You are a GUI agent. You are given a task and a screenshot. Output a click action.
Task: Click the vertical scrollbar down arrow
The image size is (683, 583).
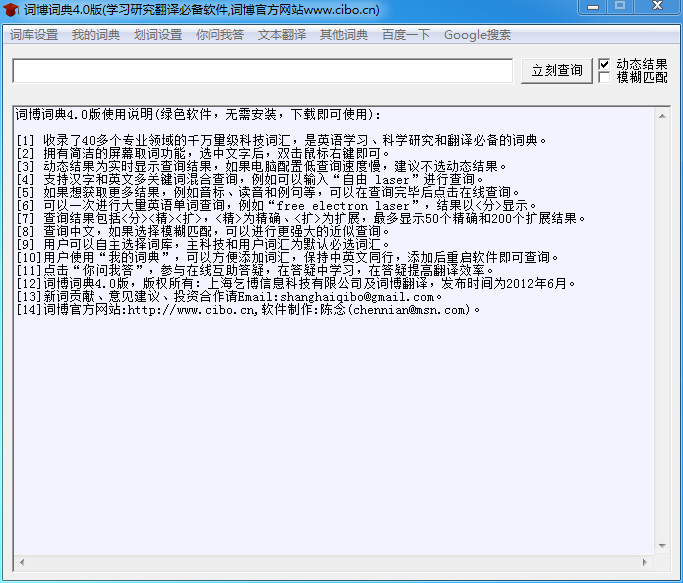click(662, 546)
